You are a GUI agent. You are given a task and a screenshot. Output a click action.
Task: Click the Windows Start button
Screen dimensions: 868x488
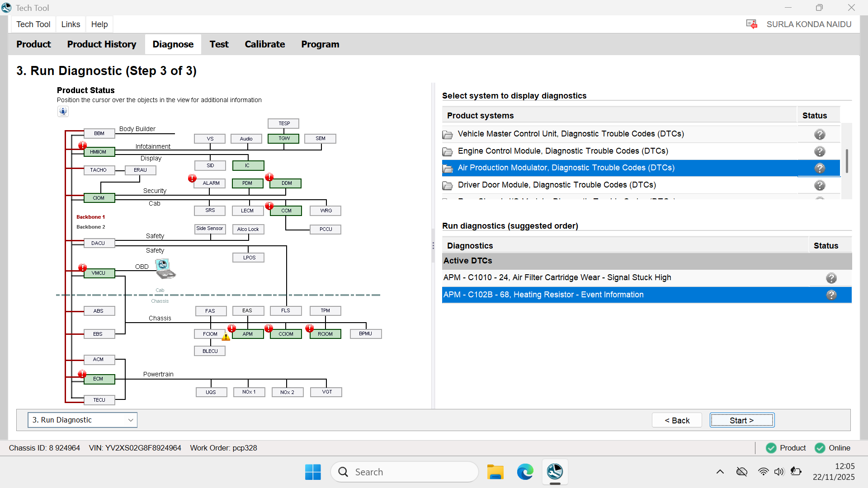tap(313, 472)
